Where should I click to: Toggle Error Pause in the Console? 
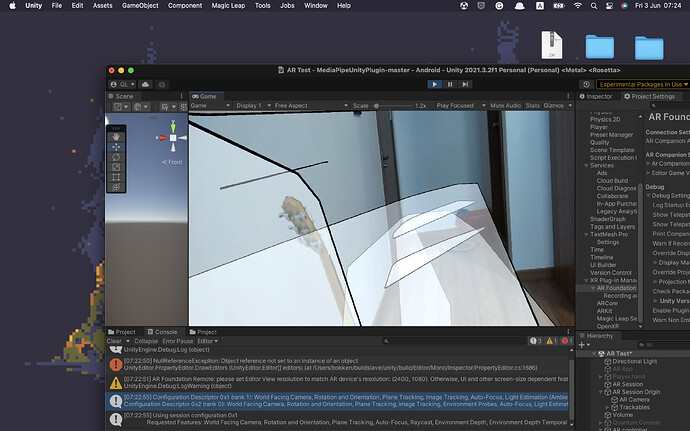click(x=178, y=341)
